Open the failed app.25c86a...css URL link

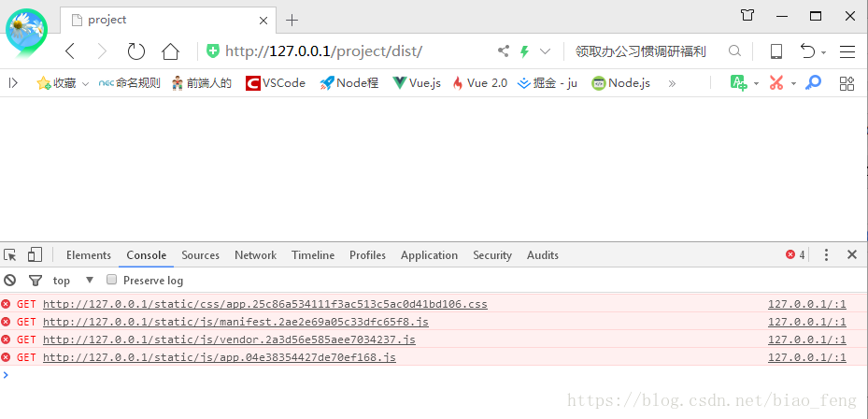(x=265, y=304)
